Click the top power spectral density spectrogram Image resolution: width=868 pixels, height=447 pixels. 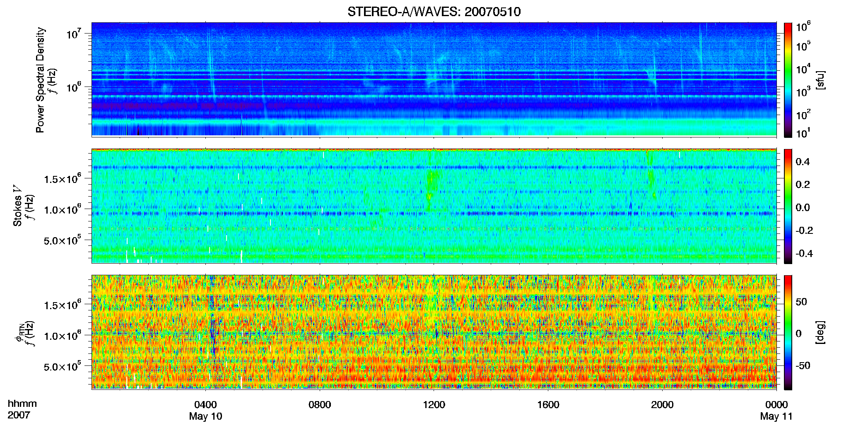click(434, 79)
